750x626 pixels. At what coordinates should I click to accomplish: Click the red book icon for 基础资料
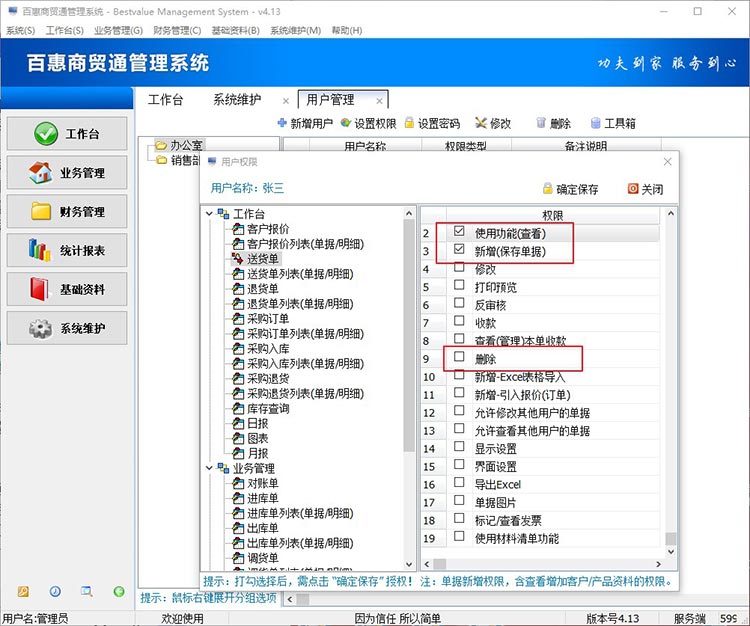click(39, 288)
